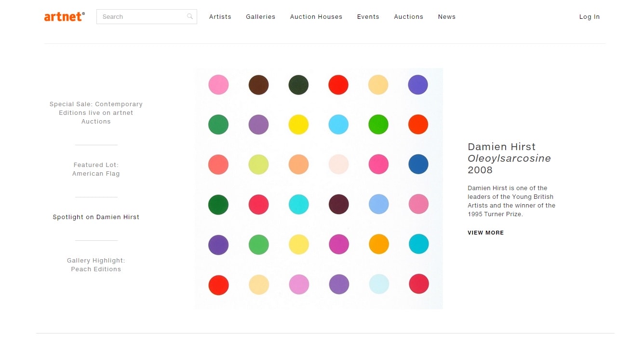644x361 pixels.
Task: Select the Auction Houses menu item
Action: tap(316, 16)
